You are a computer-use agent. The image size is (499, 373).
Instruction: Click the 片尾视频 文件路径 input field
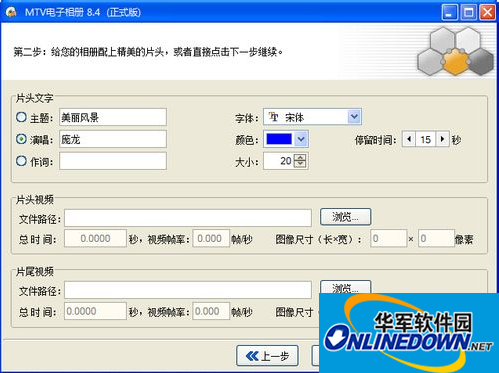[x=188, y=290]
